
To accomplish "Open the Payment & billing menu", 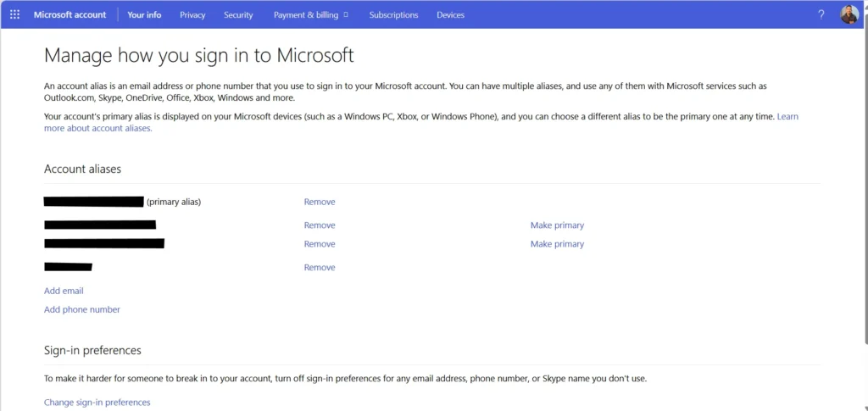I will [x=306, y=15].
